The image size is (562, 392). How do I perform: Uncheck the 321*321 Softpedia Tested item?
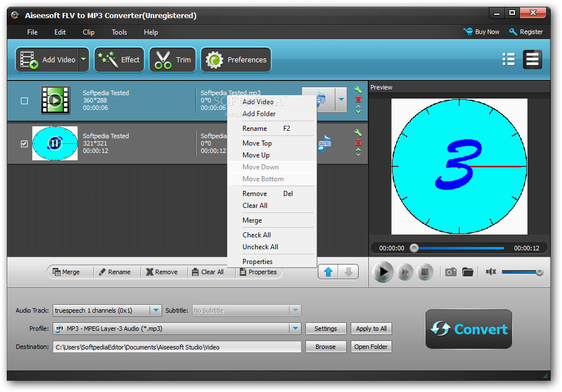coord(24,144)
